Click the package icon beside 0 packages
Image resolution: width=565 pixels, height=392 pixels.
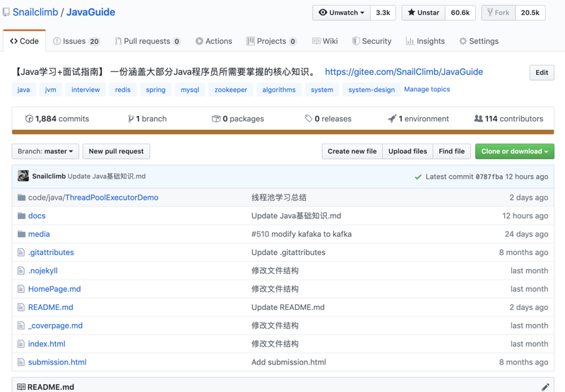point(216,119)
